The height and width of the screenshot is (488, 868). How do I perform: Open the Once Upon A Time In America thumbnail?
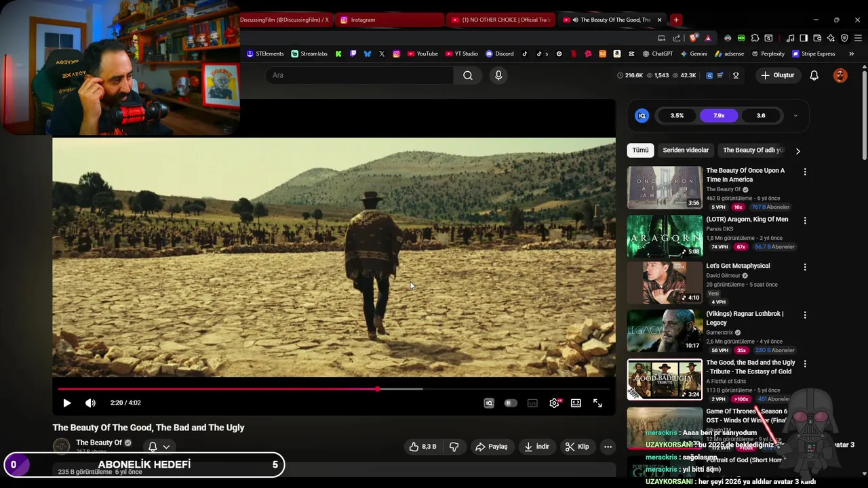click(665, 188)
